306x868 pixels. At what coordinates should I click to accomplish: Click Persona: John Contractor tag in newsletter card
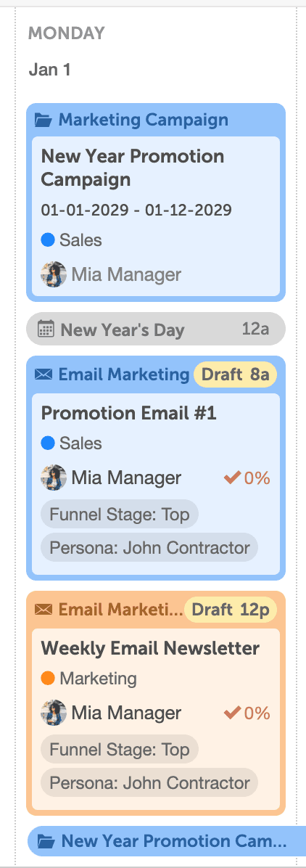coord(149,783)
